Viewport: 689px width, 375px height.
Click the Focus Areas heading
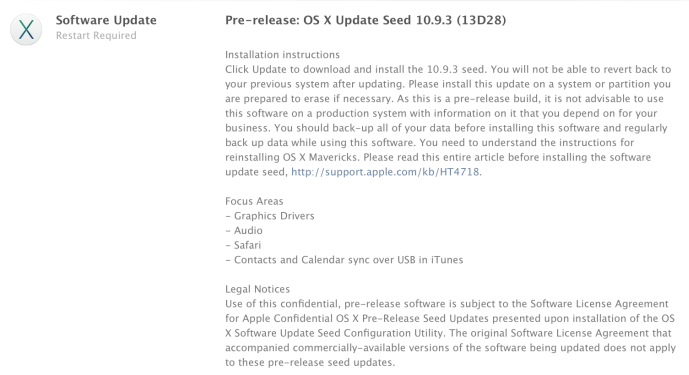tap(254, 201)
